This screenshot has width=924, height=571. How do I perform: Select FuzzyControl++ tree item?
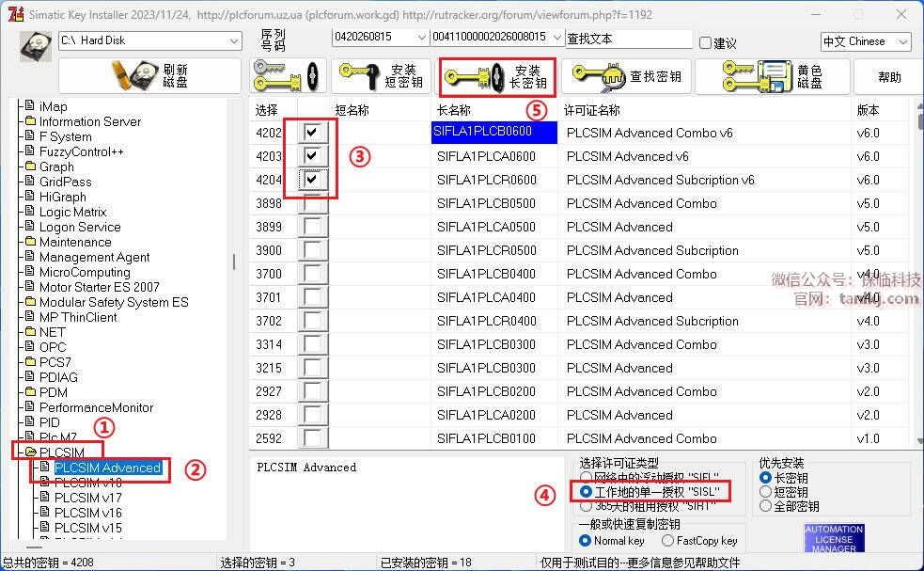pos(82,151)
